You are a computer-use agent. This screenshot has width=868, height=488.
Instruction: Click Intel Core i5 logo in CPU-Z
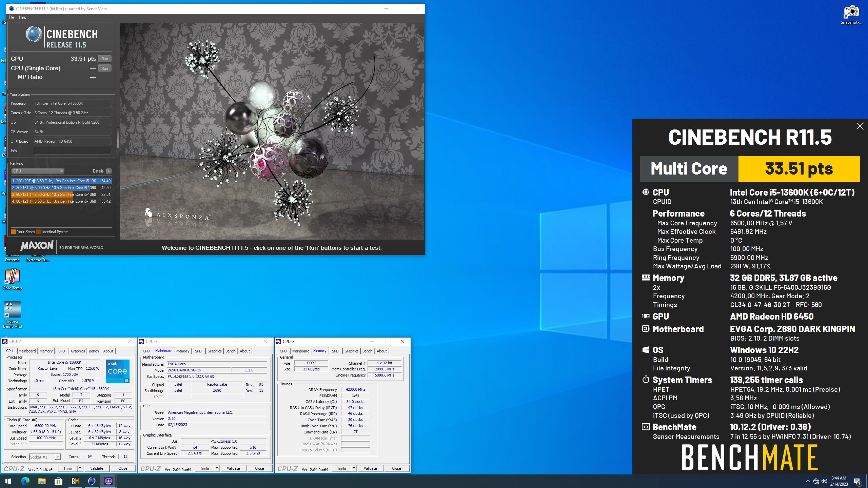(118, 371)
